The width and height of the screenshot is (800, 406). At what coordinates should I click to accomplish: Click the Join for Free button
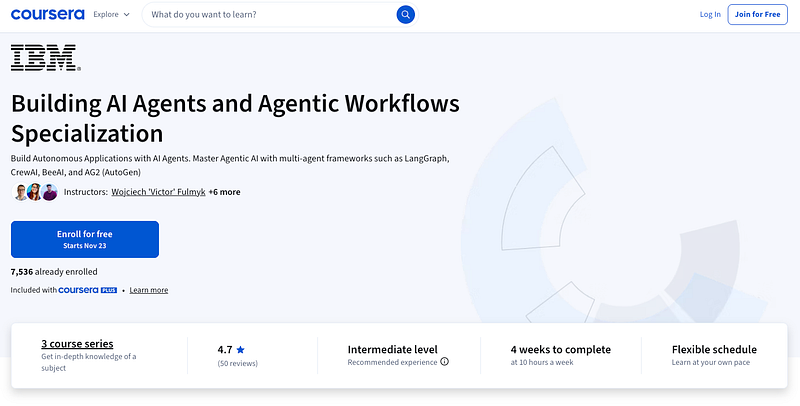(x=757, y=14)
